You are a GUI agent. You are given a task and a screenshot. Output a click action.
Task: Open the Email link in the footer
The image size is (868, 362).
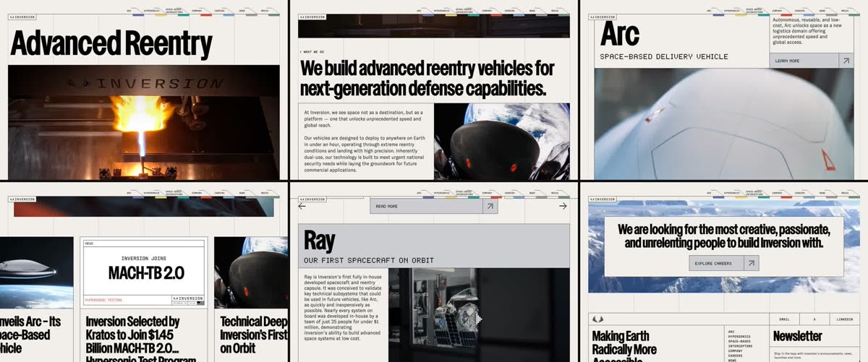tap(784, 319)
